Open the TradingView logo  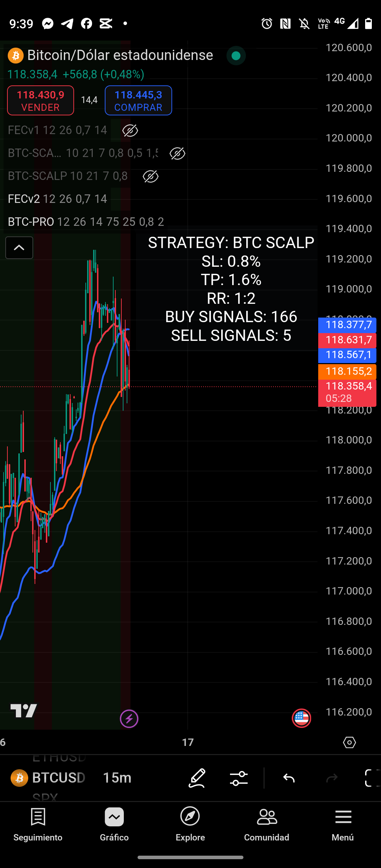[x=24, y=710]
